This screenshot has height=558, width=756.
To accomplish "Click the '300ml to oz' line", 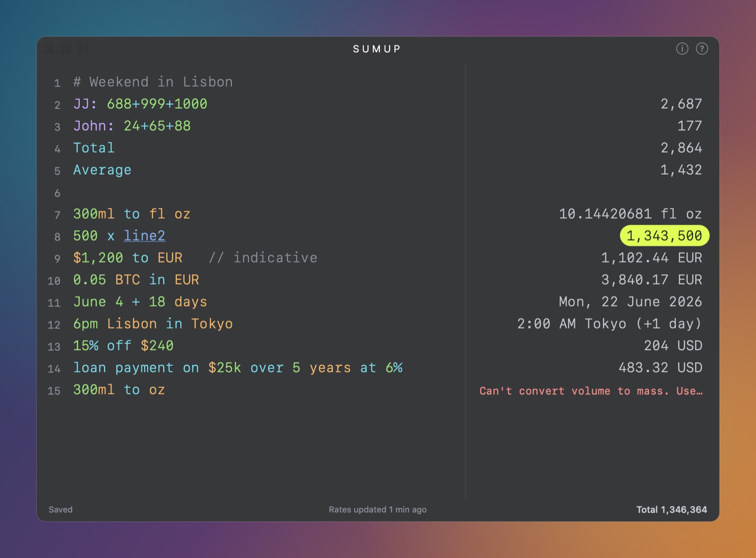I will pos(119,390).
